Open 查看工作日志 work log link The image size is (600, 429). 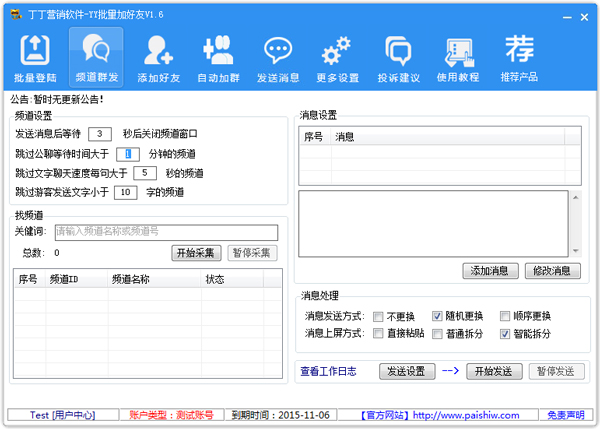pyautogui.click(x=328, y=371)
